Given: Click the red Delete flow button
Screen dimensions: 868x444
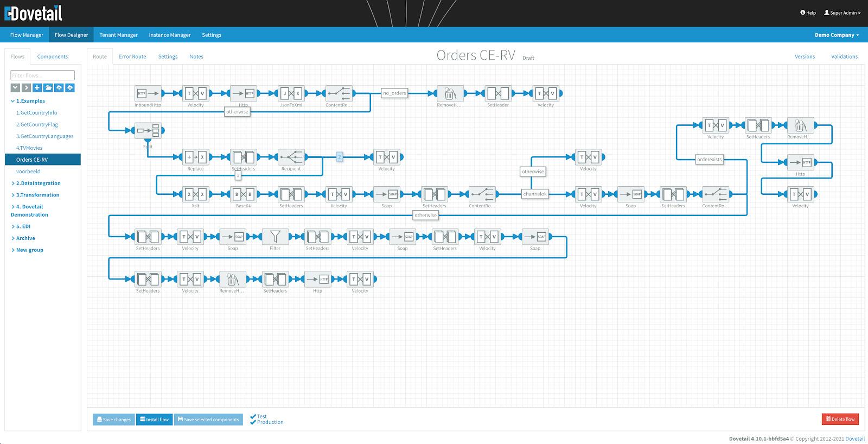Looking at the screenshot, I should pos(840,419).
